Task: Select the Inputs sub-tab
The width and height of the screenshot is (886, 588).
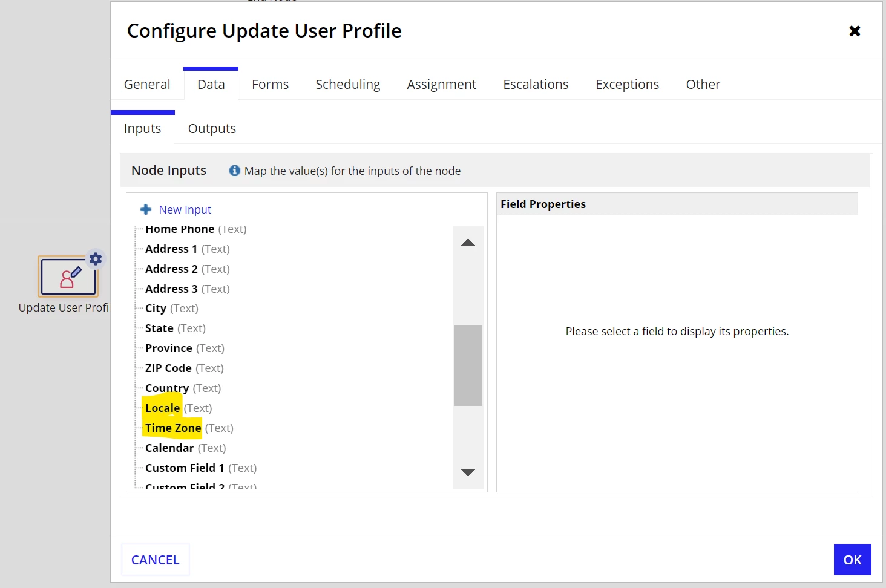Action: 142,129
